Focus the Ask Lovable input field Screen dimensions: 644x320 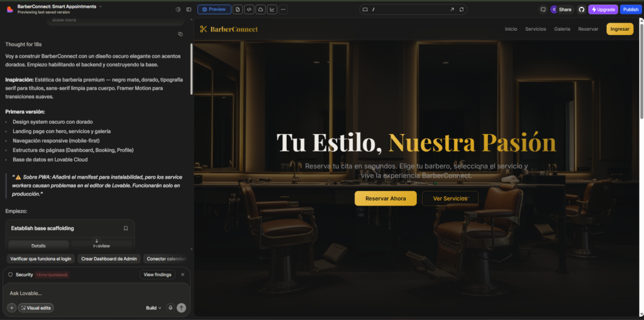96,294
